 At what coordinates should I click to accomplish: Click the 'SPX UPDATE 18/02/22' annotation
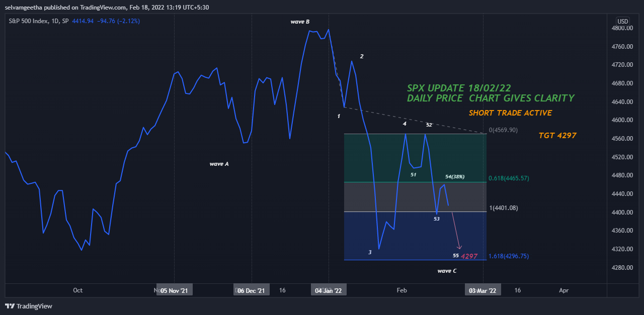coord(459,88)
